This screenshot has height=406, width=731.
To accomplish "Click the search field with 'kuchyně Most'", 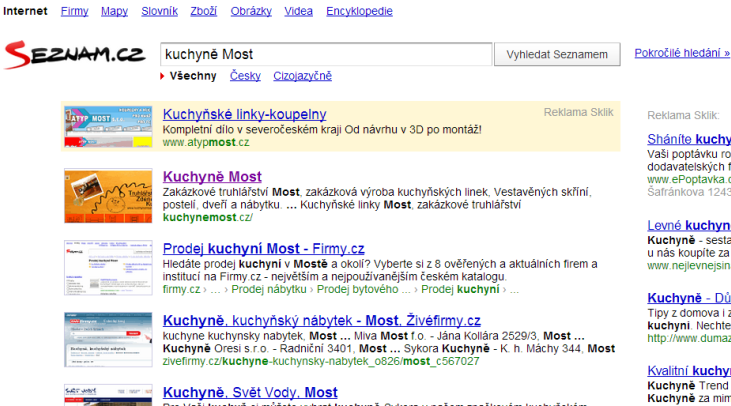I will (x=326, y=55).
